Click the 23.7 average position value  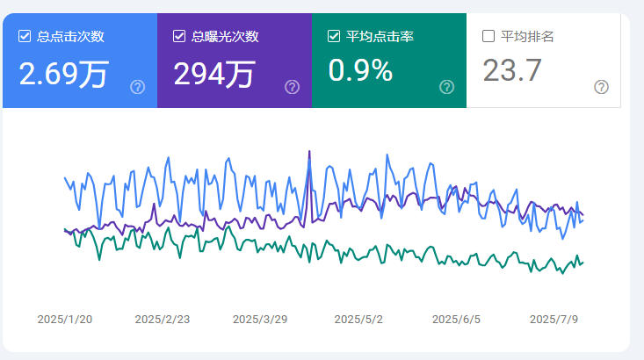[512, 70]
